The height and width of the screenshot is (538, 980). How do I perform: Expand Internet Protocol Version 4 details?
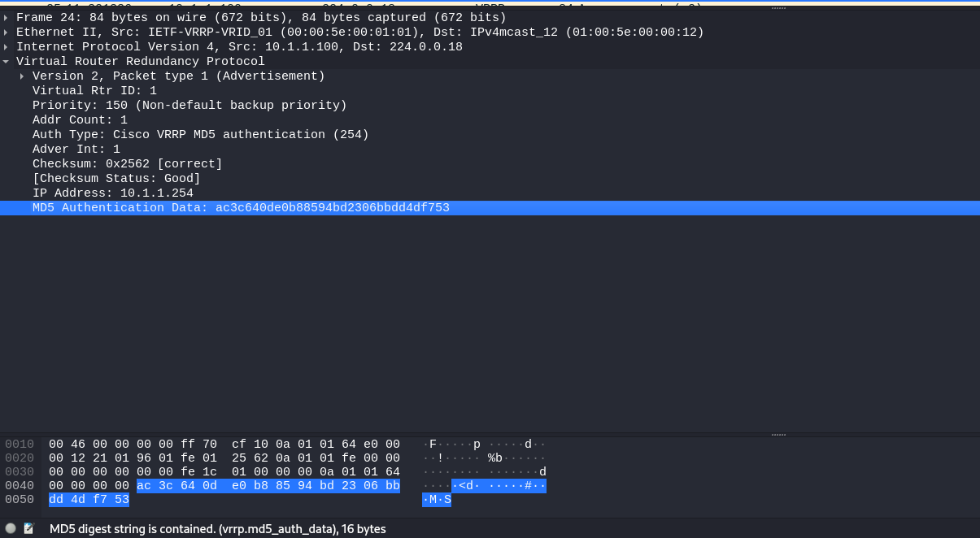pyautogui.click(x=7, y=46)
